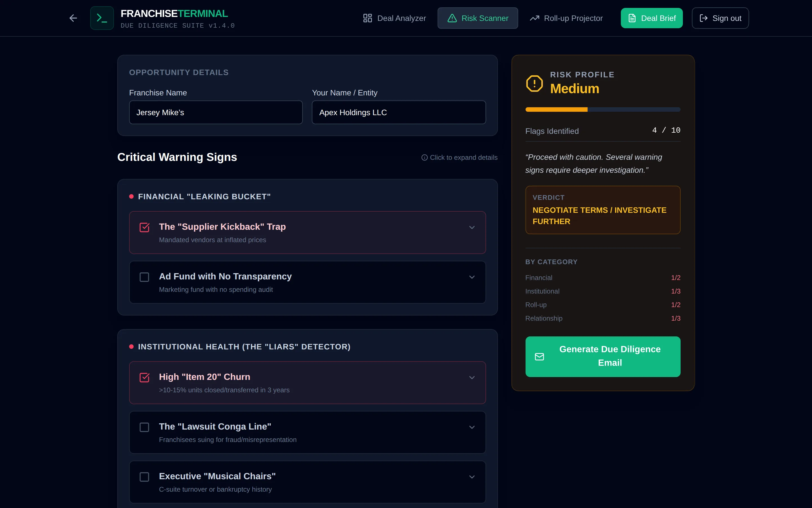Click the FRANCHISETERMINAL title text
This screenshot has width=812, height=508.
click(x=174, y=14)
